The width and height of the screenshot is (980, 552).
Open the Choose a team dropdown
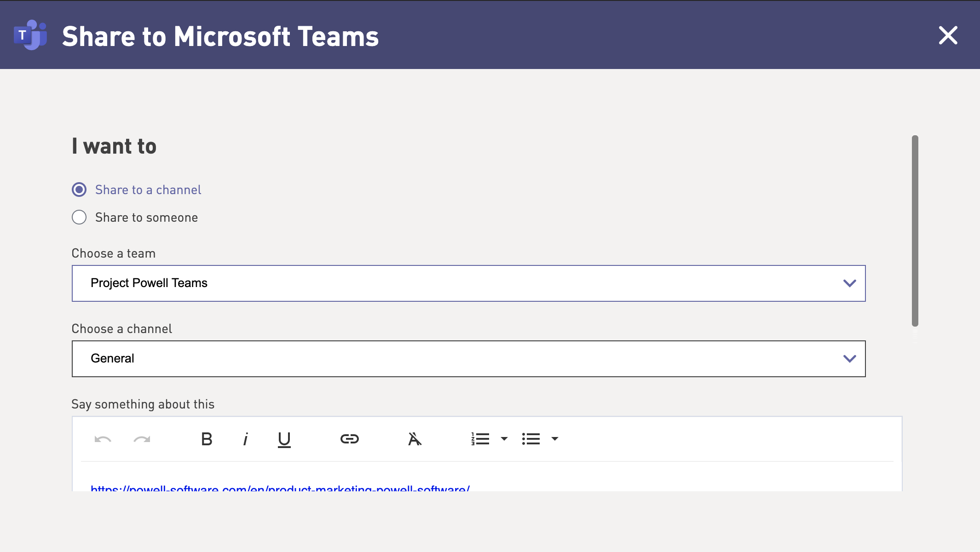pos(468,283)
